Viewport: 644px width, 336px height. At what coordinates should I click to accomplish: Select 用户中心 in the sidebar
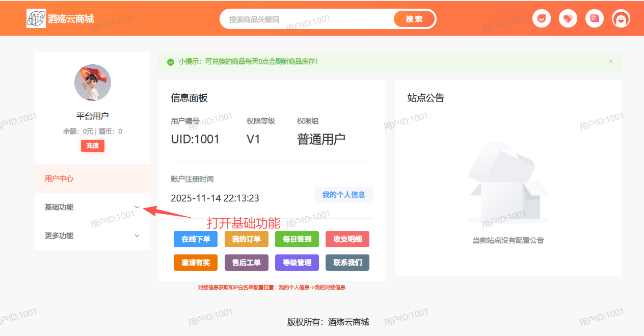(59, 178)
